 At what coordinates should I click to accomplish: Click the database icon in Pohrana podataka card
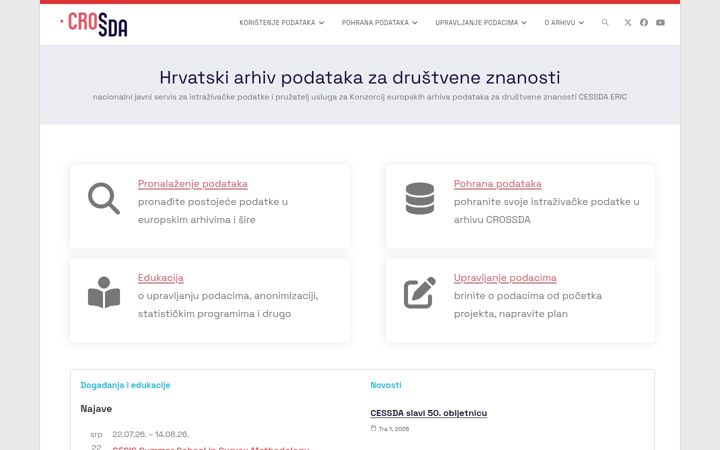pyautogui.click(x=420, y=198)
